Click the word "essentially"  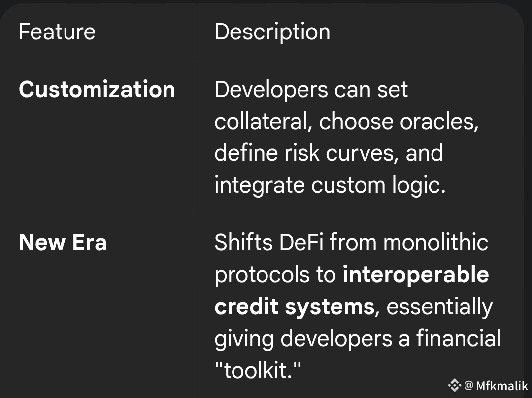[439, 307]
